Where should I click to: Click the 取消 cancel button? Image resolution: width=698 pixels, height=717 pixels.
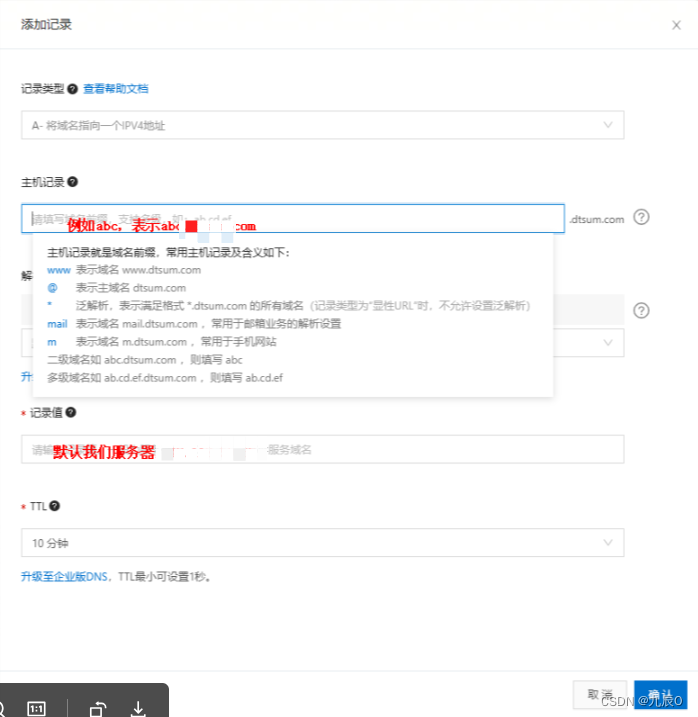(x=600, y=695)
